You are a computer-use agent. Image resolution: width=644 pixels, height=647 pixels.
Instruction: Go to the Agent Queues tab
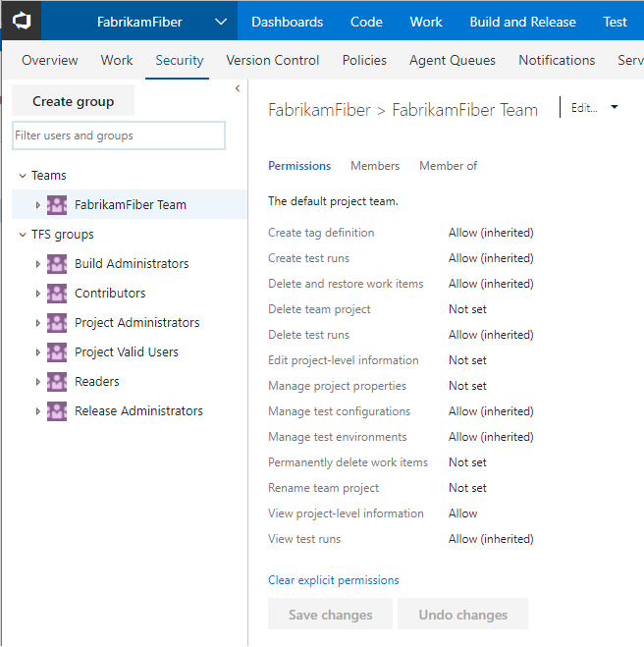pos(453,60)
